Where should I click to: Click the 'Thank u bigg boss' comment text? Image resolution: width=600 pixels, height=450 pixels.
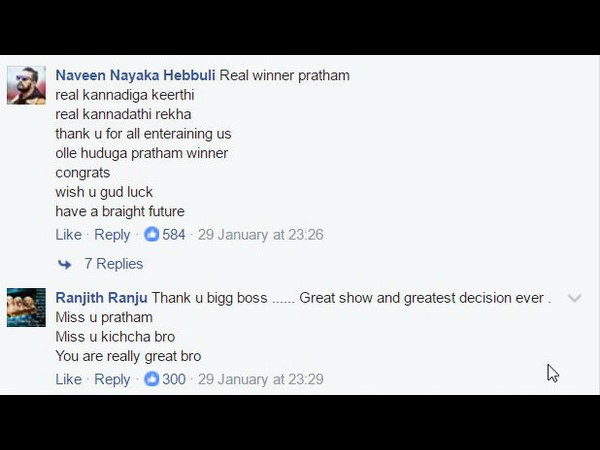pos(209,298)
